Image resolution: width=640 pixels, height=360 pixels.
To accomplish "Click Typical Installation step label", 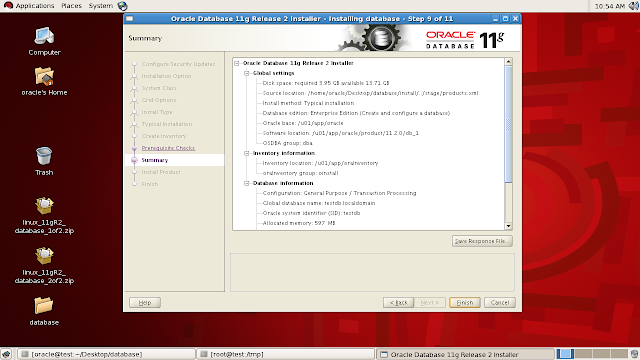I will pyautogui.click(x=167, y=124).
